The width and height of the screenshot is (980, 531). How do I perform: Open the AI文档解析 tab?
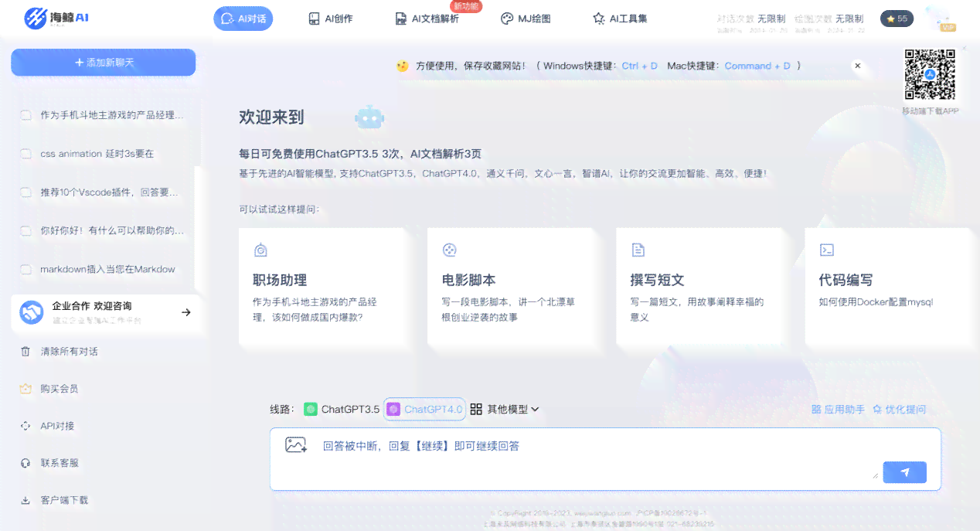click(427, 19)
